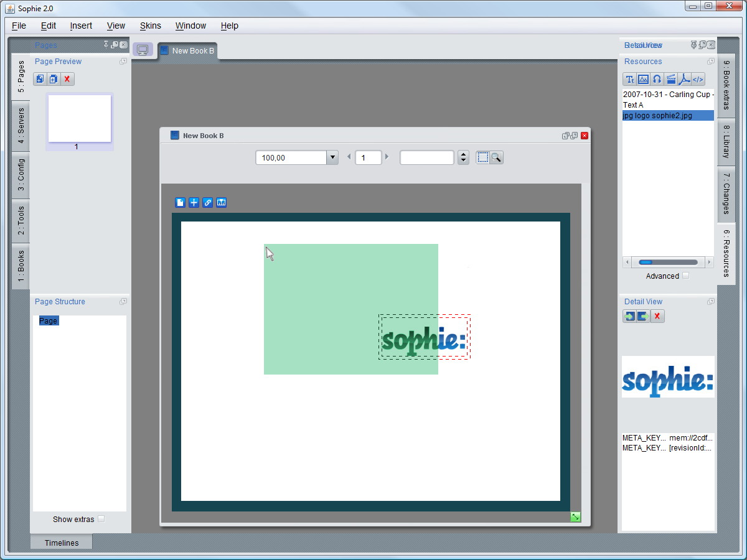
Task: Toggle the Show extras checkbox
Action: point(101,519)
